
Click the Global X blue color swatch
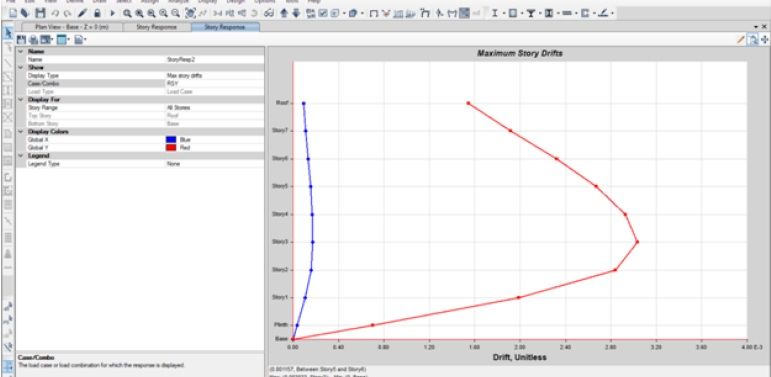(171, 140)
